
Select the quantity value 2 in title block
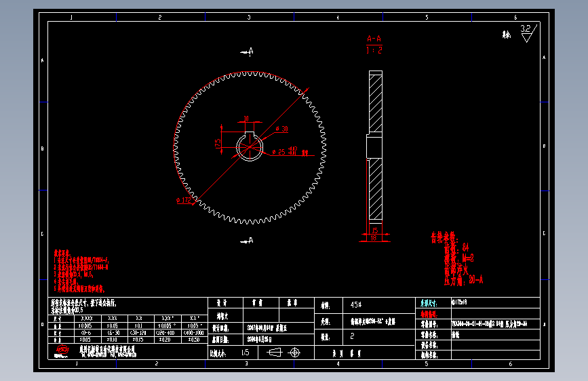(352, 336)
